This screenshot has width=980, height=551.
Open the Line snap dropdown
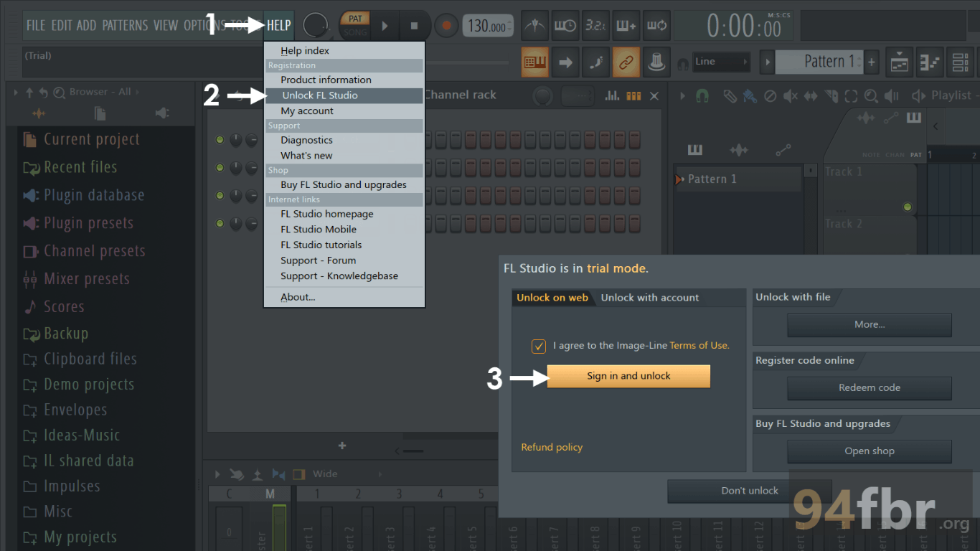[721, 62]
